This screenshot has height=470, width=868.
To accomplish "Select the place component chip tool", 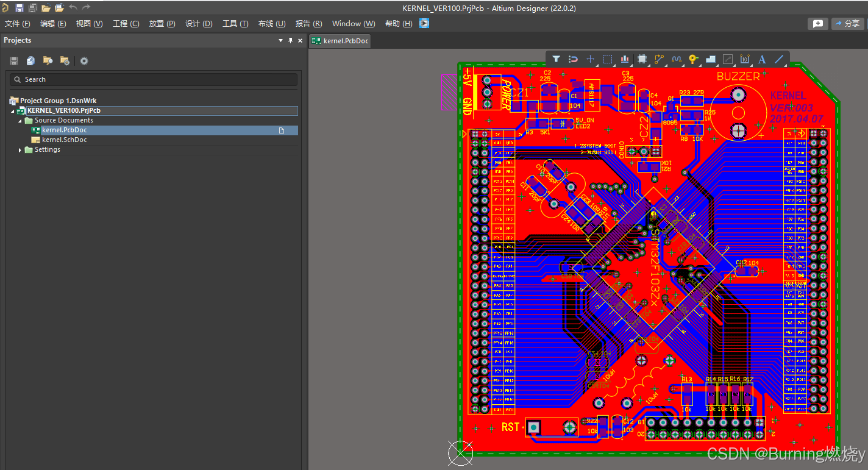I will [642, 59].
